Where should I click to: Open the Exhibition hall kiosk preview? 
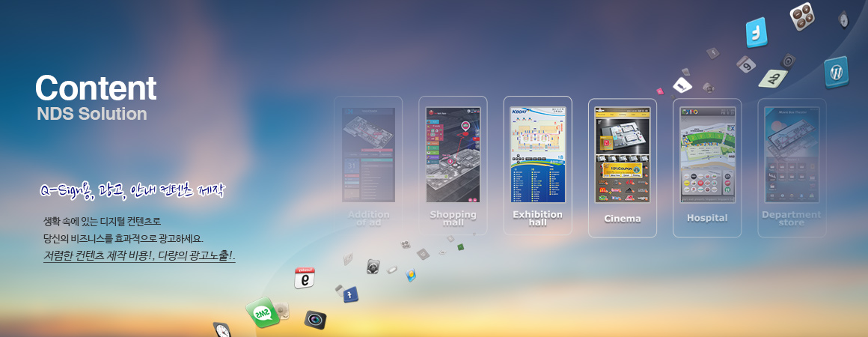(537, 166)
